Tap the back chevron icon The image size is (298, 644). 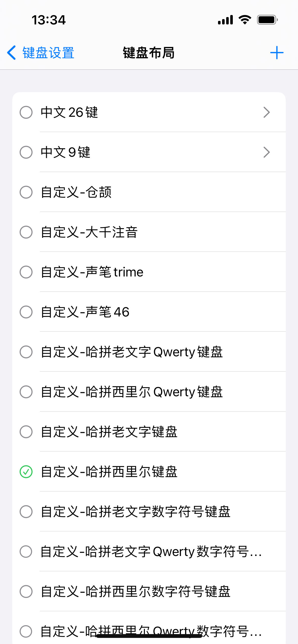(x=12, y=53)
